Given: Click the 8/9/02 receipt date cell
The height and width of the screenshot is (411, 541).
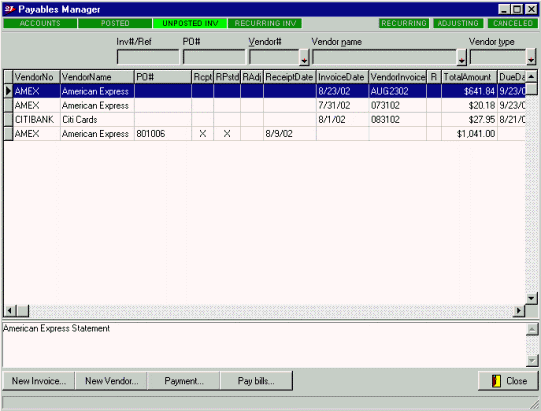Looking at the screenshot, I should [290, 134].
